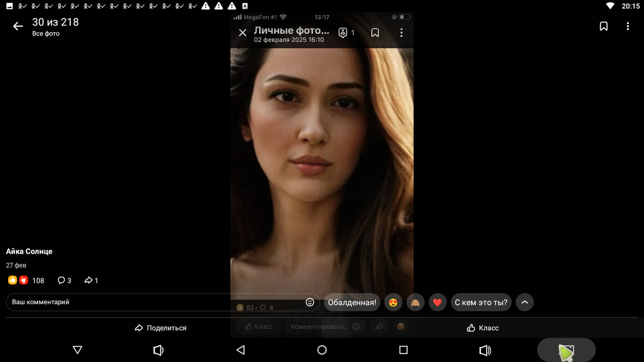Bookmark this photo using top-right bookmark icon
Viewport: 644px width, 362px height.
point(604,26)
